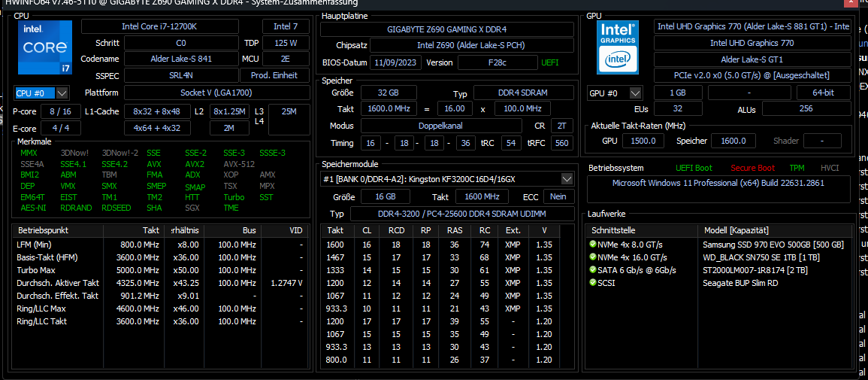This screenshot has width=868, height=380.
Task: Click the Ext. column header
Action: (512, 230)
